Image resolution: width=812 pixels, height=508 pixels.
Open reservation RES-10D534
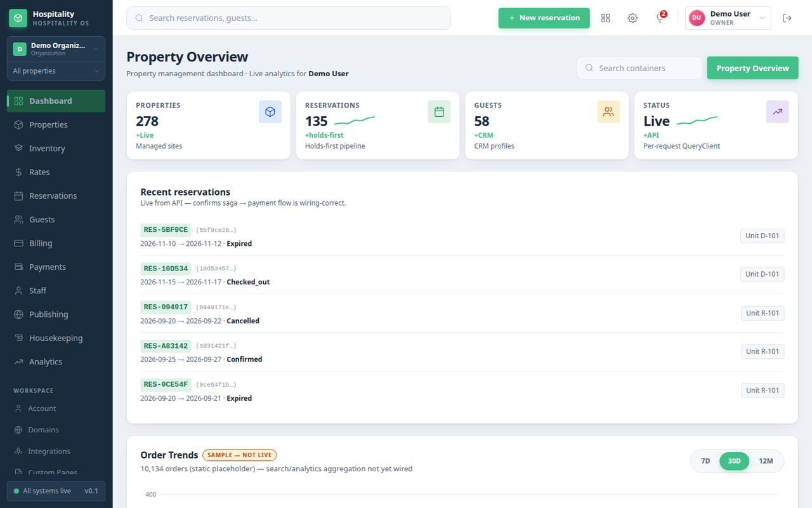point(166,269)
